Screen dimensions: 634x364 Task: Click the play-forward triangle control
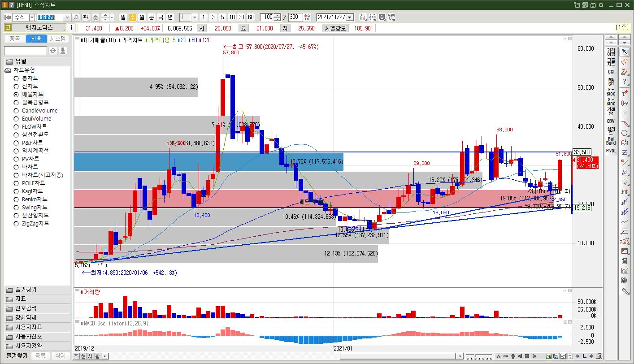[x=534, y=356]
